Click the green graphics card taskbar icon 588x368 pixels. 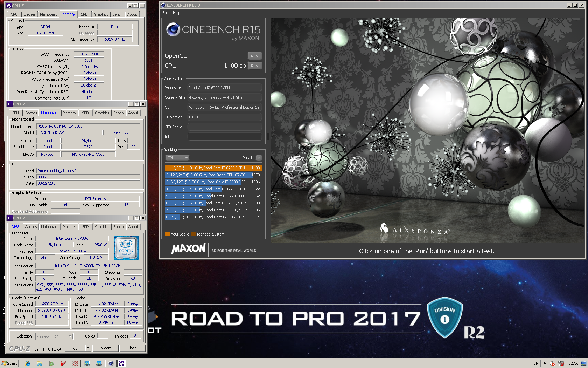click(51, 363)
